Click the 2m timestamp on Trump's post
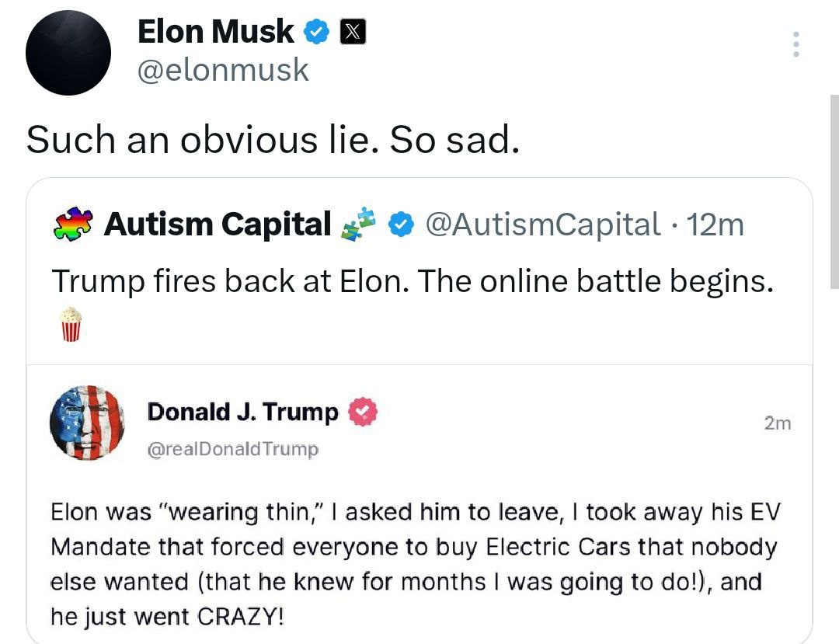This screenshot has height=644, width=839. coord(777,423)
